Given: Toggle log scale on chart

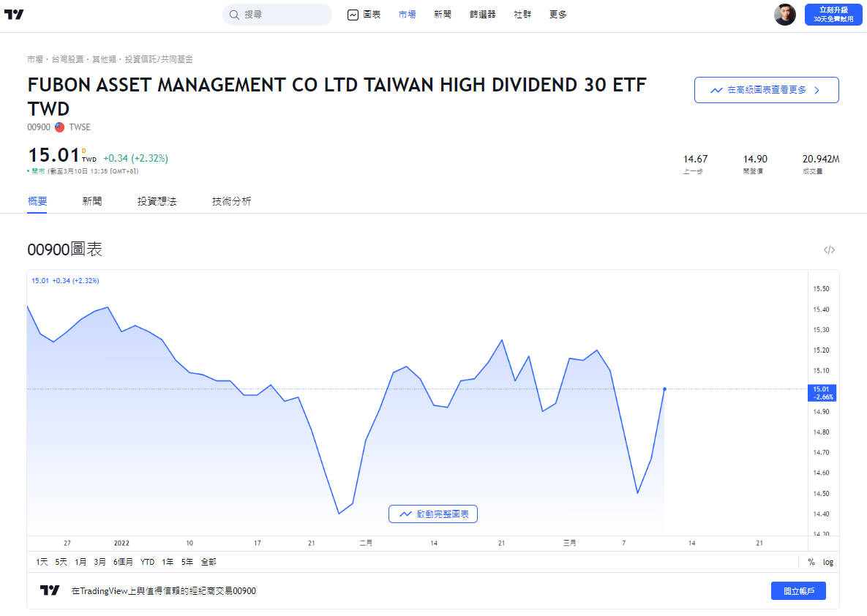Looking at the screenshot, I should (x=827, y=562).
